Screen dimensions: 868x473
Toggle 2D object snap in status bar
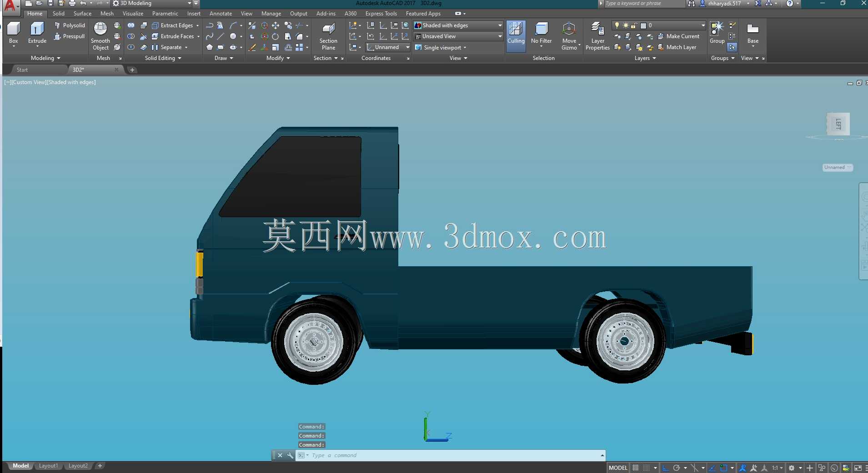click(724, 468)
